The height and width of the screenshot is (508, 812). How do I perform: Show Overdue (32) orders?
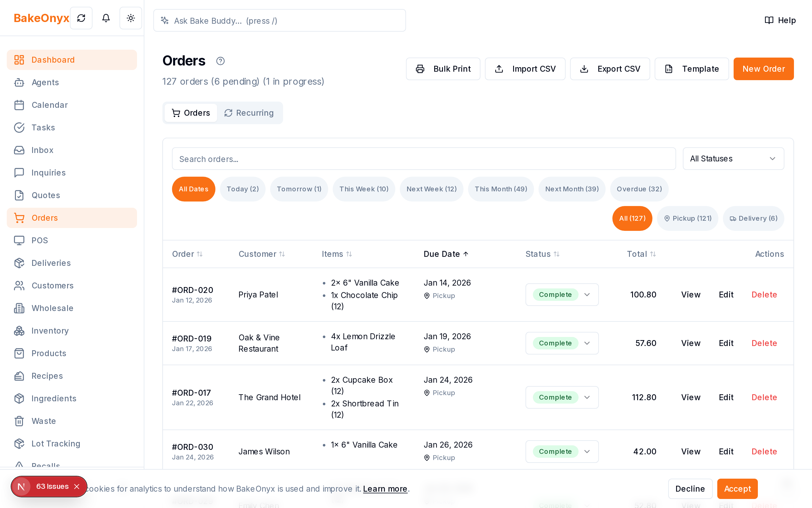point(639,189)
